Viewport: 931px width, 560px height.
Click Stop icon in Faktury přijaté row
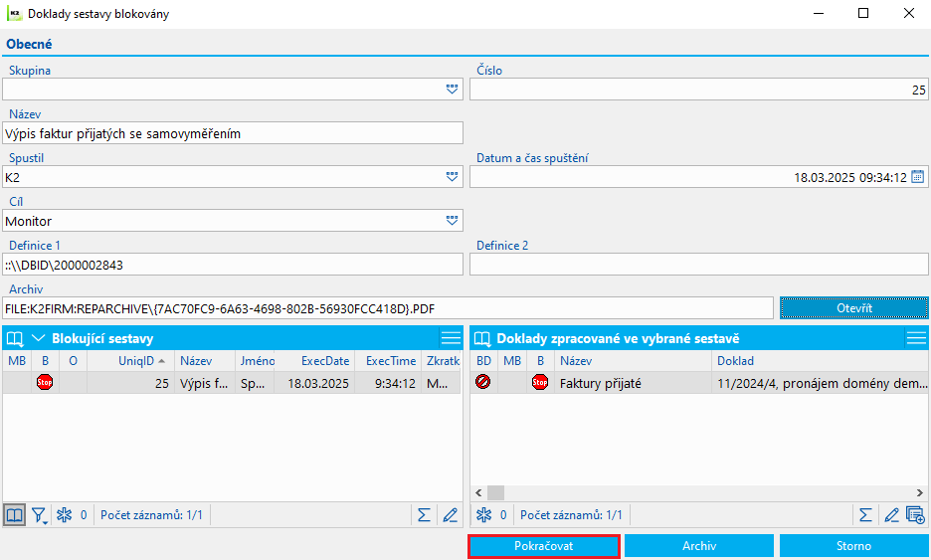pos(540,382)
